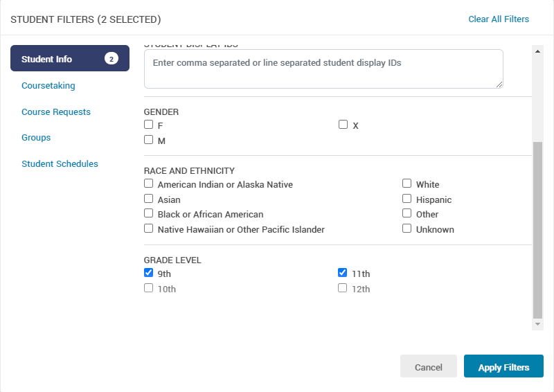Uncheck the 9th grade level checkbox

pyautogui.click(x=148, y=273)
